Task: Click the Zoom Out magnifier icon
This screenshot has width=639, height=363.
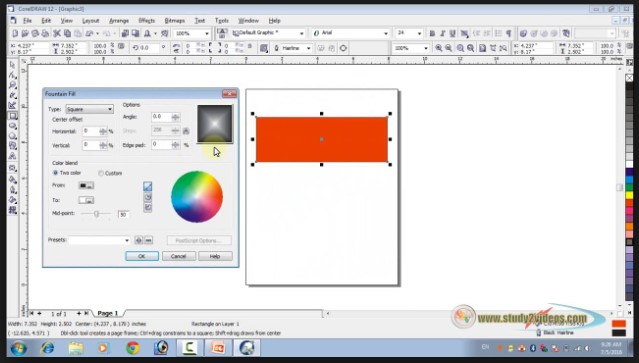Action: tap(449, 48)
